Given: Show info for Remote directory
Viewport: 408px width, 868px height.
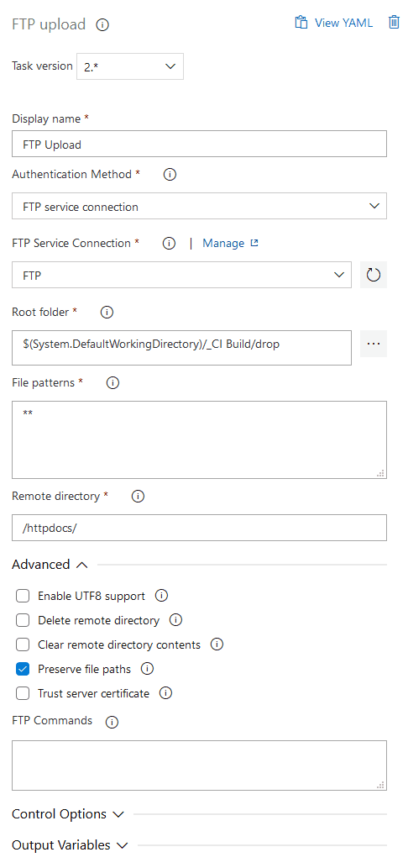Looking at the screenshot, I should 138,497.
